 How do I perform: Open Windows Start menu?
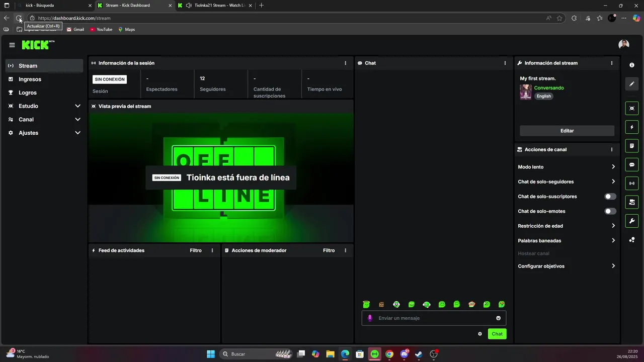[211, 354]
